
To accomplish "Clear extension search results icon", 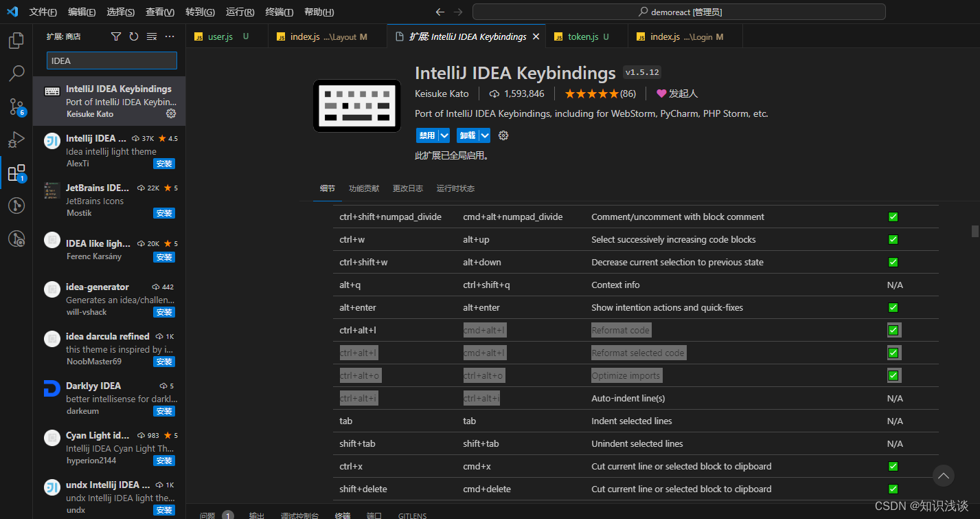I will click(152, 36).
